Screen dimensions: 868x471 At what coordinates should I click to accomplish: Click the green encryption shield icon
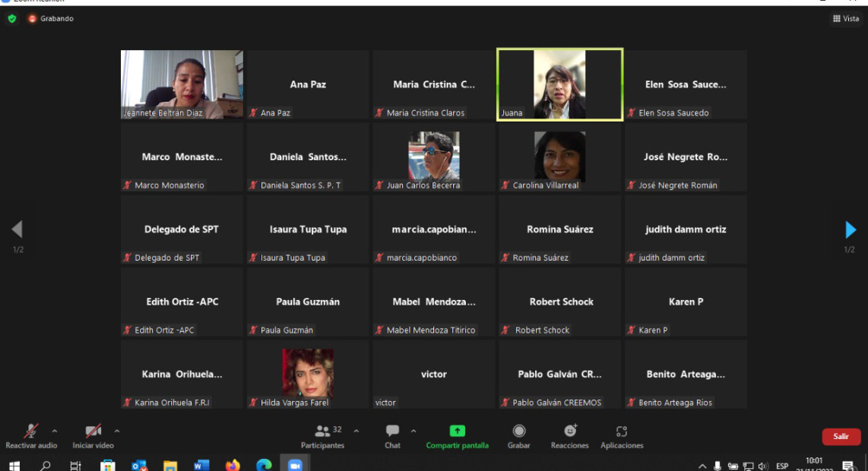(11, 18)
